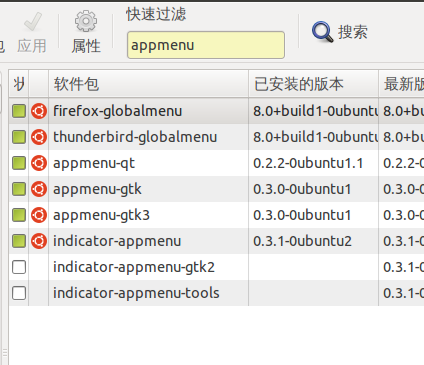This screenshot has height=365, width=424.
Task: Select the appmenu-qt package row
Action: [216, 163]
